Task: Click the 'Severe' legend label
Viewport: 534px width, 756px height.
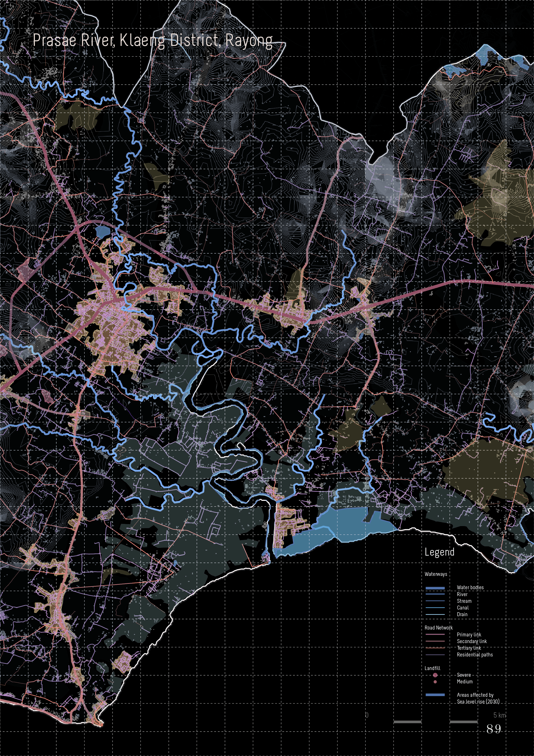Action: (464, 675)
